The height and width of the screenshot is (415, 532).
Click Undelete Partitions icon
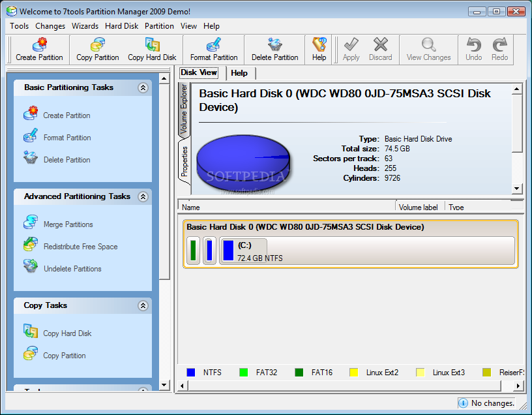[x=31, y=266]
